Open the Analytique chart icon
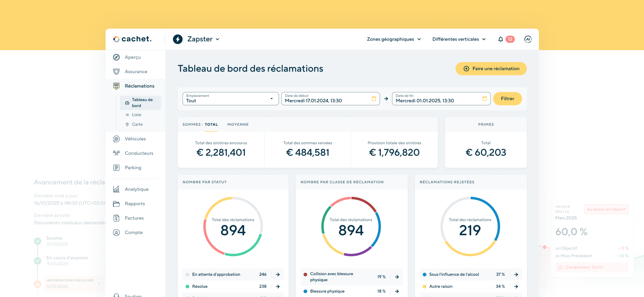 tap(116, 189)
